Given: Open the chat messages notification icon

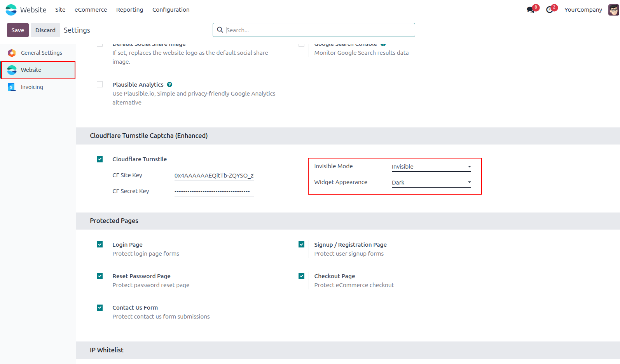Looking at the screenshot, I should click(x=531, y=10).
